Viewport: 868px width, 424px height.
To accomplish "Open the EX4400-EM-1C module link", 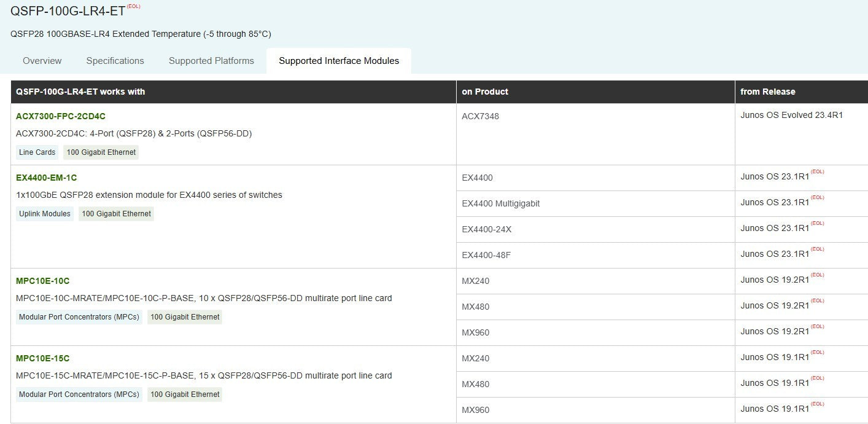I will [x=47, y=178].
